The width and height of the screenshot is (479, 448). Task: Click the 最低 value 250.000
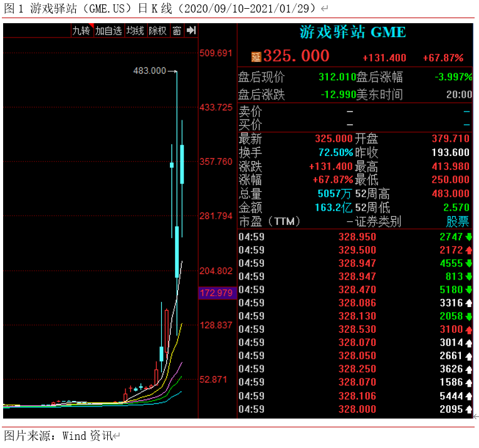(451, 180)
